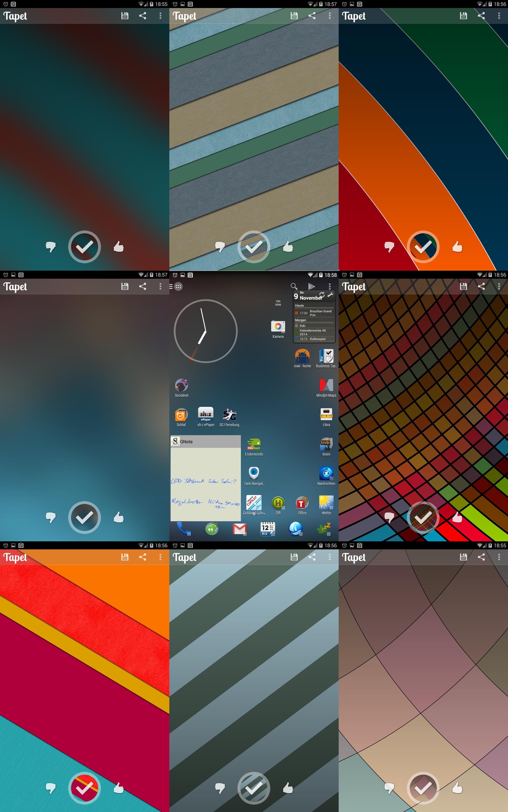This screenshot has width=508, height=812.
Task: Save the red-orange-yellow diagonal stripes wallpaper
Action: point(125,557)
